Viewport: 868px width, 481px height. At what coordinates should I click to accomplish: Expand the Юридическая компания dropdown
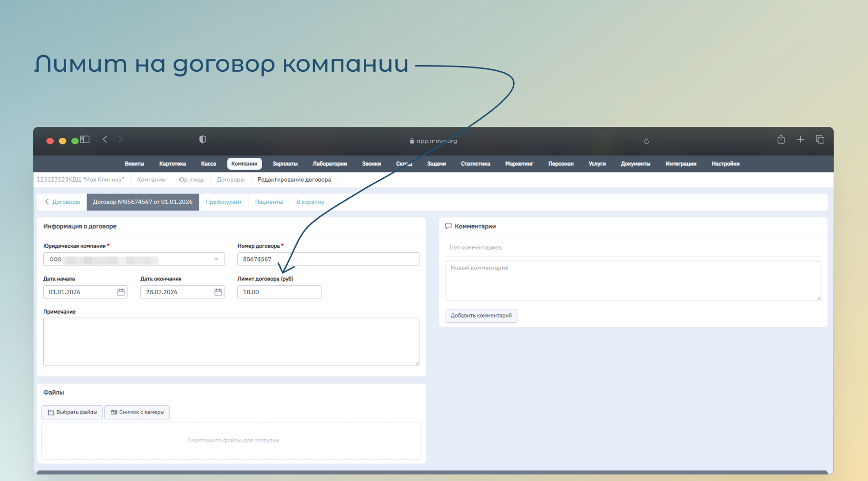pos(216,260)
